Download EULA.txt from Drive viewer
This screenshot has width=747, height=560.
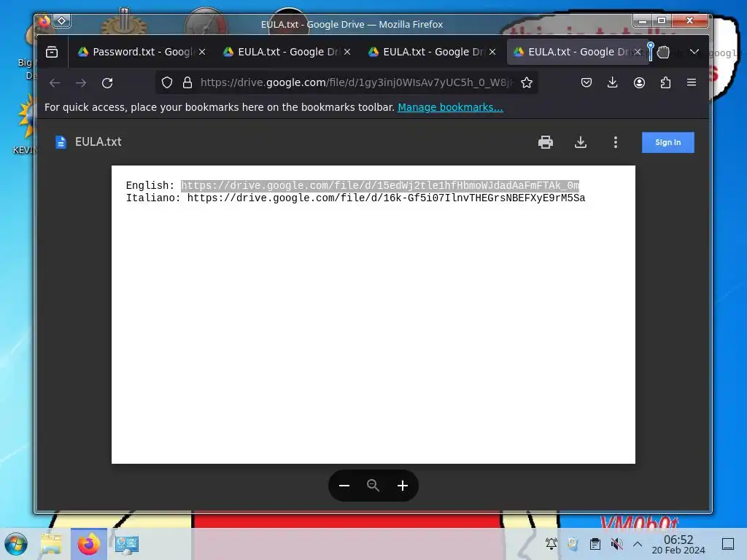tap(580, 142)
